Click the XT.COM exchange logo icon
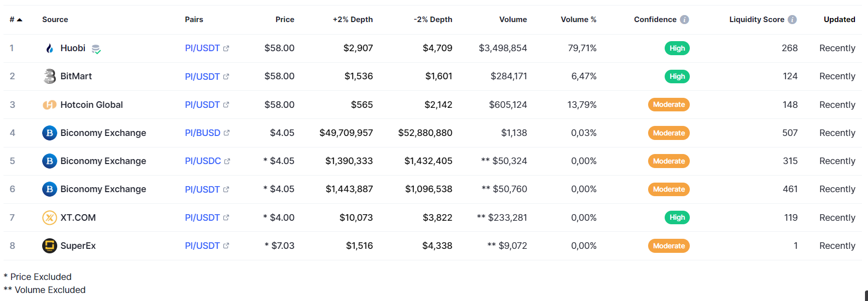The height and width of the screenshot is (301, 868). (49, 218)
